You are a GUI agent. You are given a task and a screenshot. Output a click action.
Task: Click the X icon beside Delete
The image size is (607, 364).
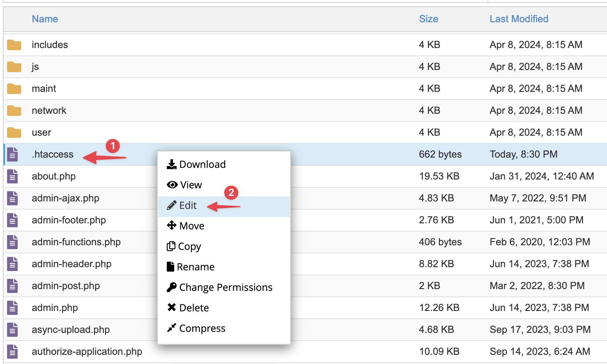pyautogui.click(x=172, y=307)
